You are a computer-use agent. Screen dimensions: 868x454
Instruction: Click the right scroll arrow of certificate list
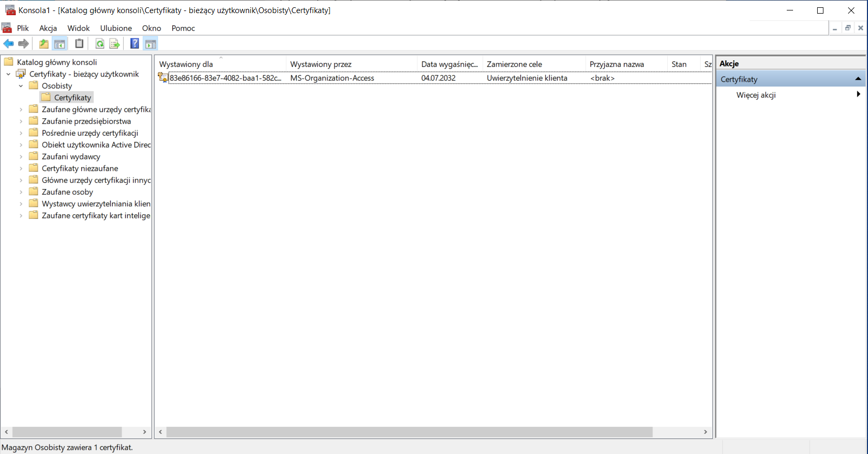point(706,432)
